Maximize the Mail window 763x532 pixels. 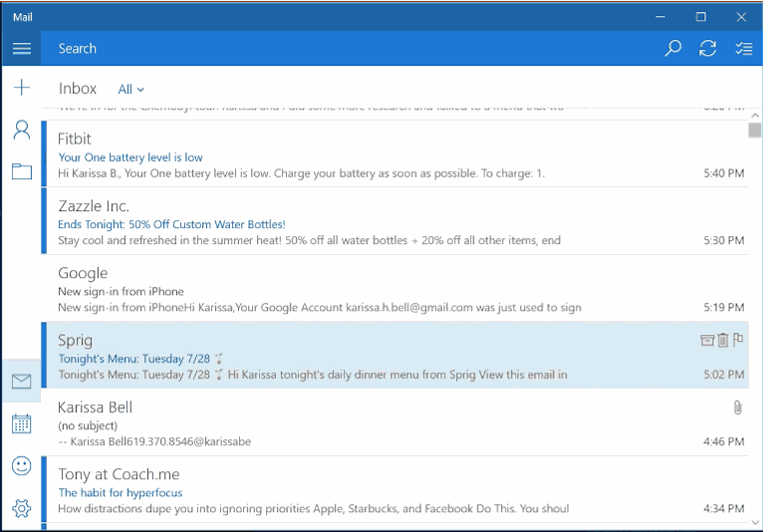(700, 17)
